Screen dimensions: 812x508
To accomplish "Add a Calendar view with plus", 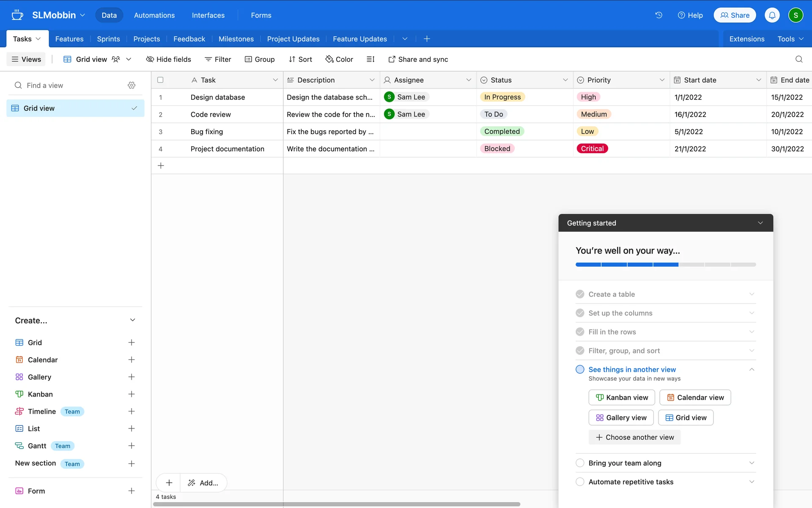I will pos(132,360).
